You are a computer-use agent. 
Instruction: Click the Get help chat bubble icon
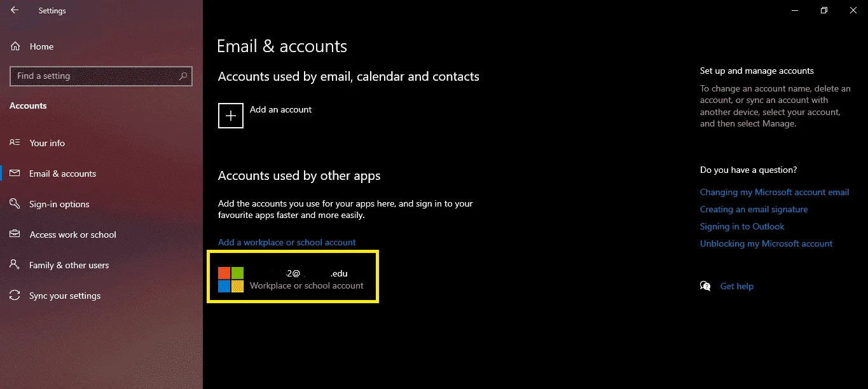coord(705,286)
